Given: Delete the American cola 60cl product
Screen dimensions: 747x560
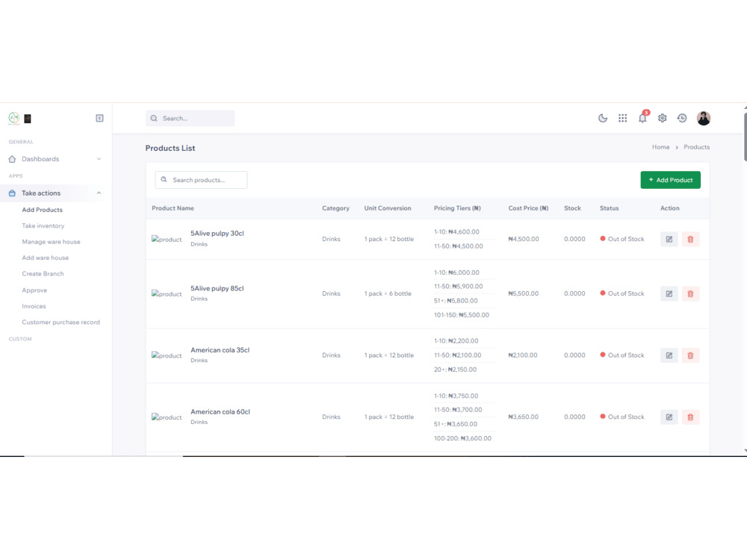Looking at the screenshot, I should click(690, 417).
